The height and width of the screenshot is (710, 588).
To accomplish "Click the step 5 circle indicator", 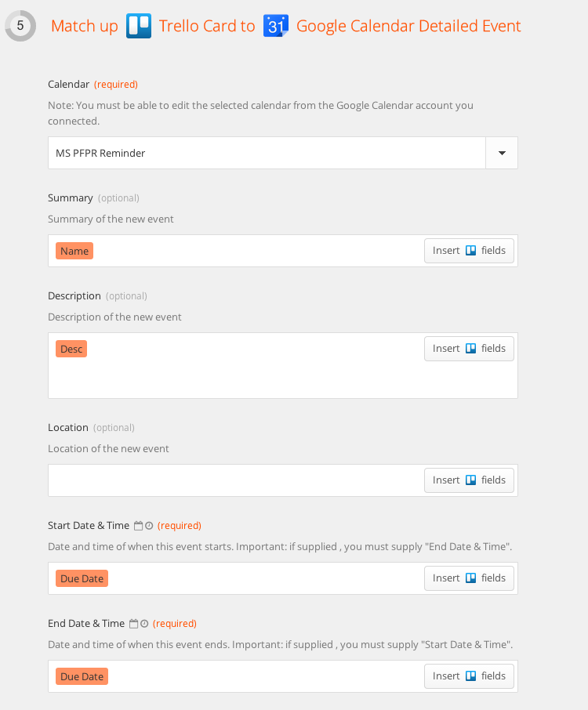I will (20, 26).
